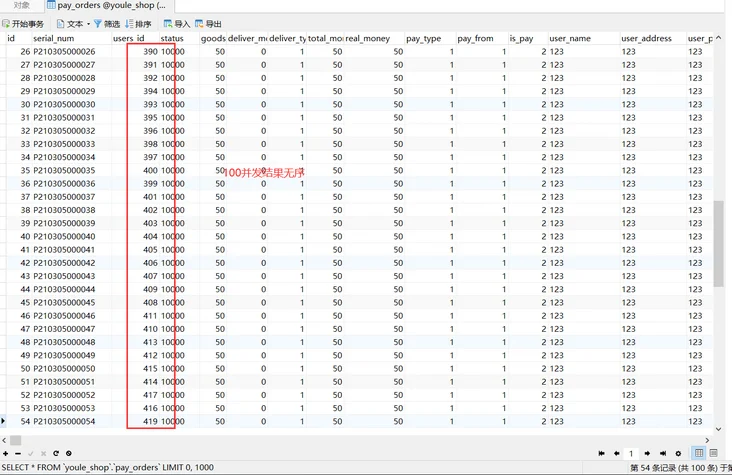The image size is (732, 475).
Task: Click the users_id column header
Action: [128, 38]
